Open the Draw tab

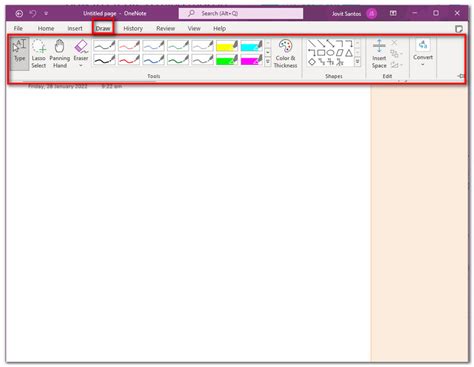[103, 29]
